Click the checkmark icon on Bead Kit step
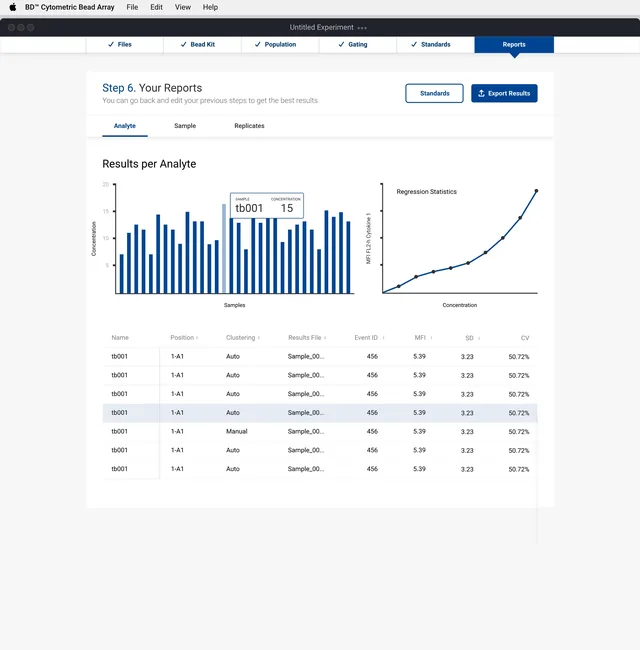 point(184,44)
